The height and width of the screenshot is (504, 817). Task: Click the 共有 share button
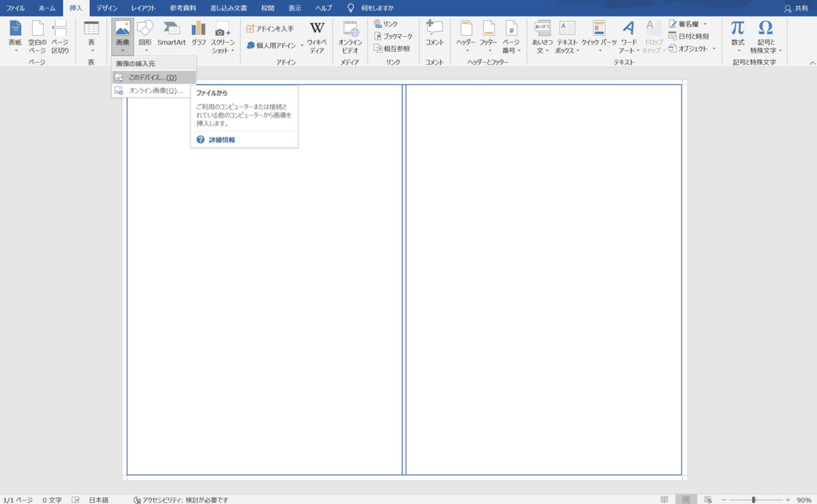[x=797, y=8]
